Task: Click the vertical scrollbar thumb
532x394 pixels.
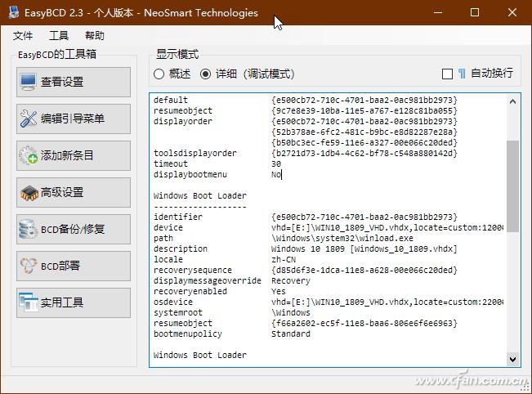Action: coord(512,186)
